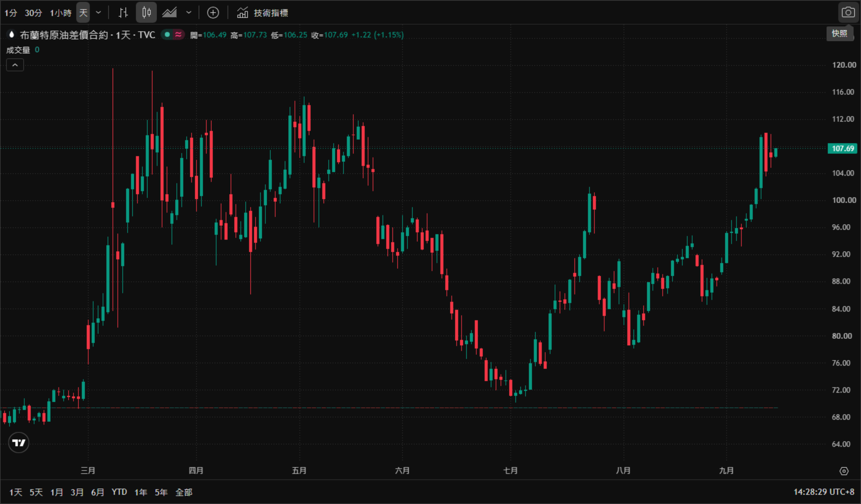861x504 pixels.
Task: Click the 成交量 volume indicator label
Action: (18, 50)
